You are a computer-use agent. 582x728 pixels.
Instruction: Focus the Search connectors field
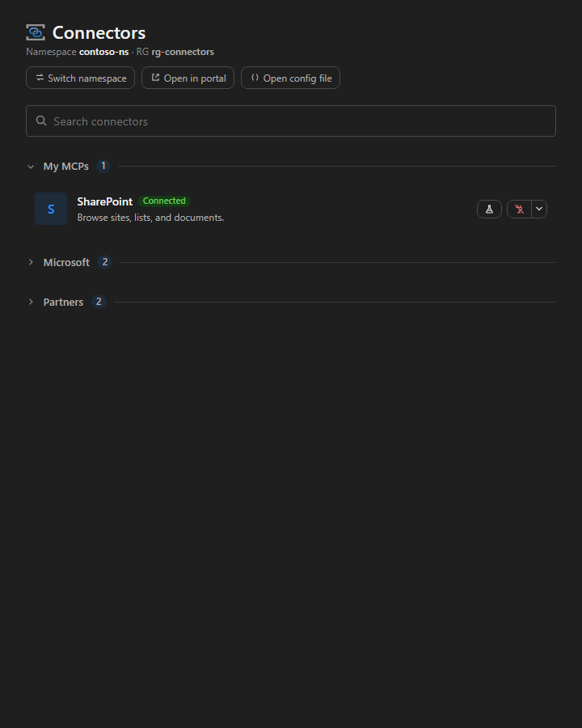pos(290,121)
